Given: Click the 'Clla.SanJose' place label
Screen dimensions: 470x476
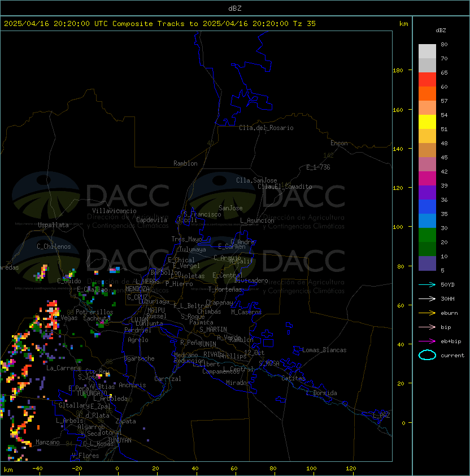Looking at the screenshot, I should (x=256, y=180).
